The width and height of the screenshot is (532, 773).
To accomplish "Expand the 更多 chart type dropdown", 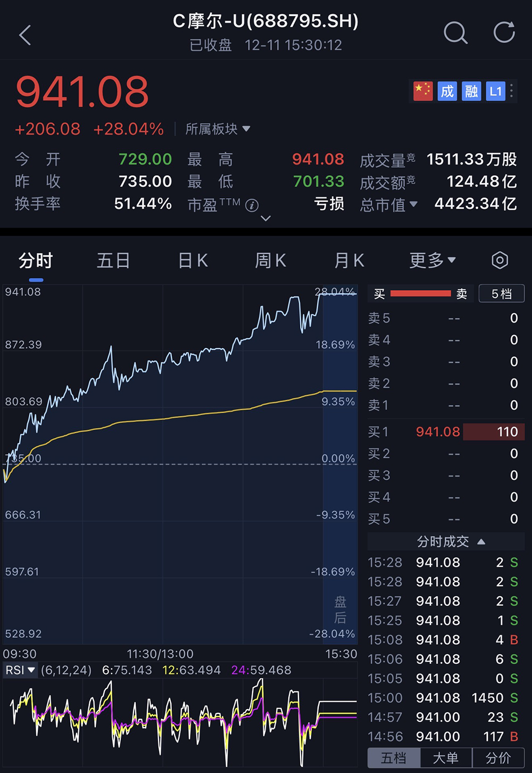I will [432, 260].
